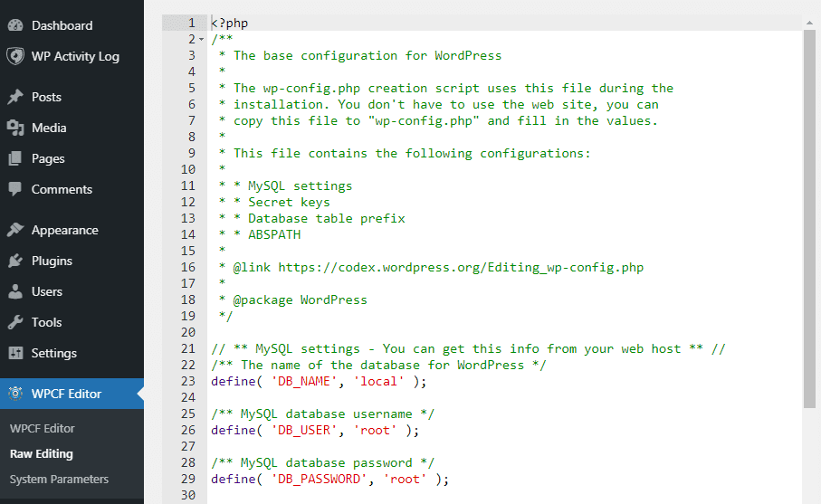Click the 'local' database name value
The height and width of the screenshot is (504, 821).
click(379, 381)
